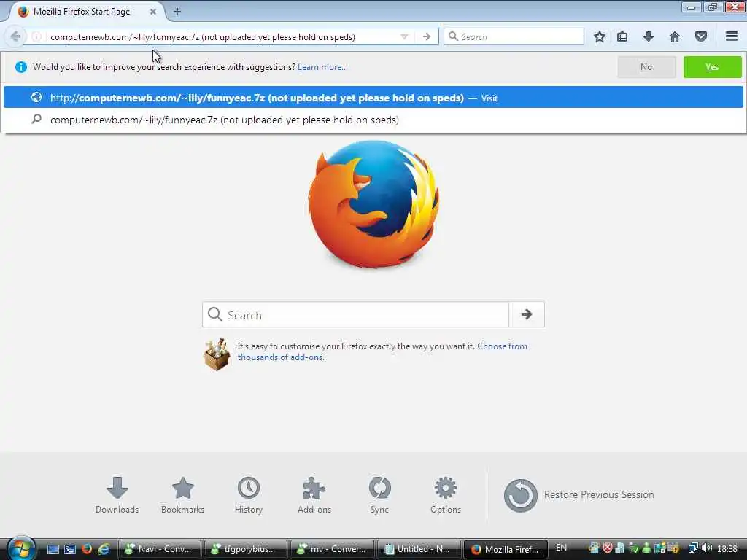The height and width of the screenshot is (560, 747).
Task: Close the Mozilla Firefox Start Page tab
Action: tap(153, 12)
